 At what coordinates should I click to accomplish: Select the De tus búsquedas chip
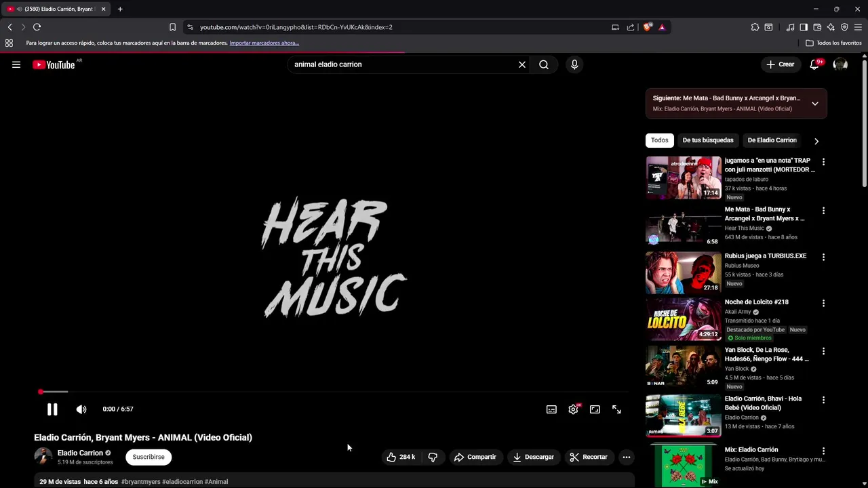coord(708,140)
